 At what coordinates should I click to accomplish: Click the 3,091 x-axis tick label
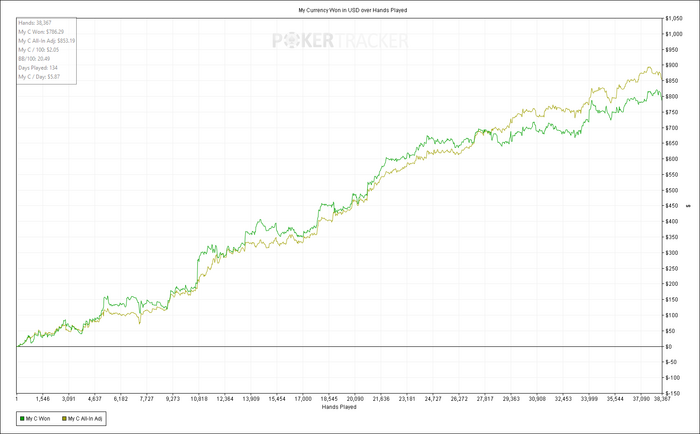(69, 399)
